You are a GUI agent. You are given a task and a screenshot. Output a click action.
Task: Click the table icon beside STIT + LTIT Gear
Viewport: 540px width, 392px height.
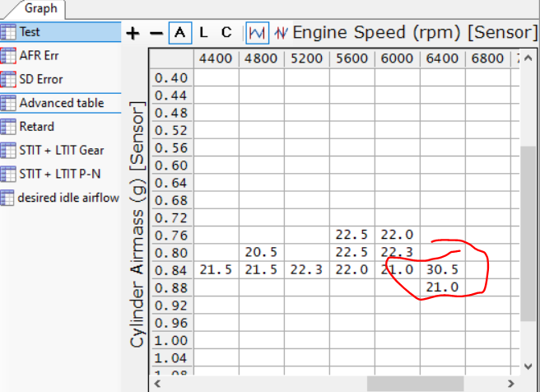tap(8, 150)
